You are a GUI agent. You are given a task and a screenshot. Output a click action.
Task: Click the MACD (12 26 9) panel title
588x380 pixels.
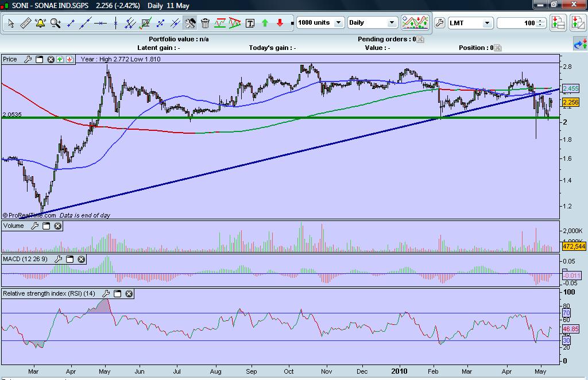(25, 259)
